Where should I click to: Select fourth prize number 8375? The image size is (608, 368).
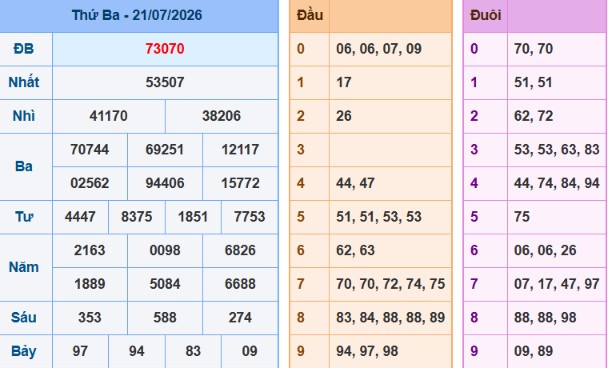(x=136, y=217)
